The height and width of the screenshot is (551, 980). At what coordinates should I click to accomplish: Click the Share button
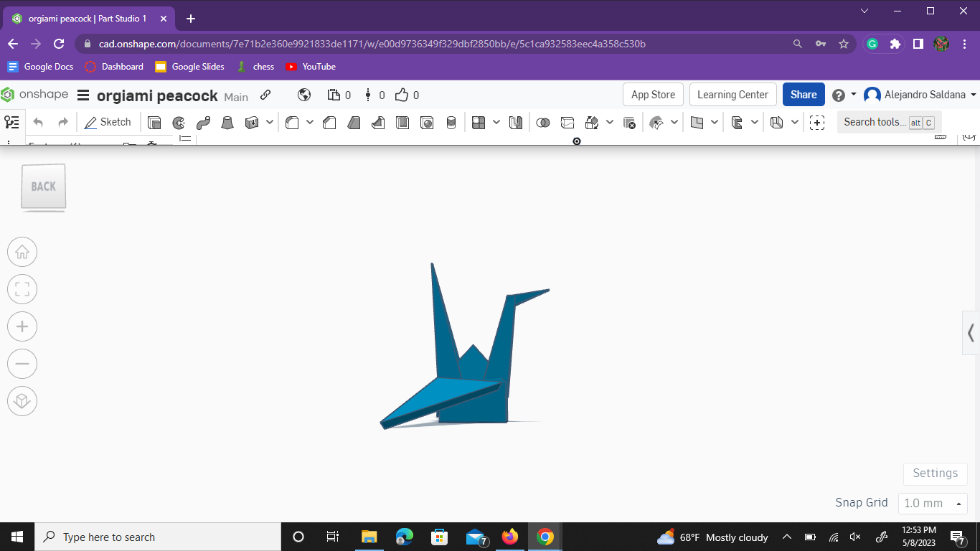click(x=803, y=94)
